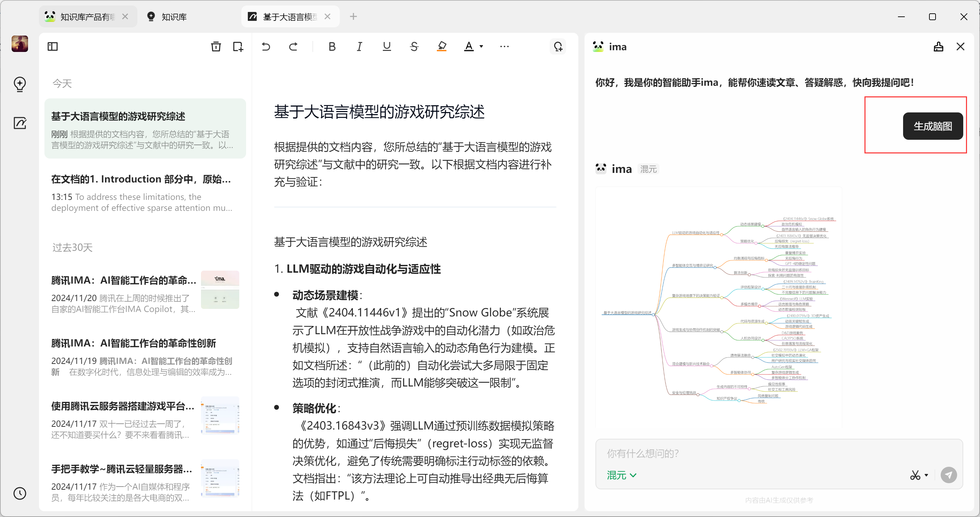This screenshot has width=980, height=517.
Task: Click the send message arrow button
Action: point(949,475)
